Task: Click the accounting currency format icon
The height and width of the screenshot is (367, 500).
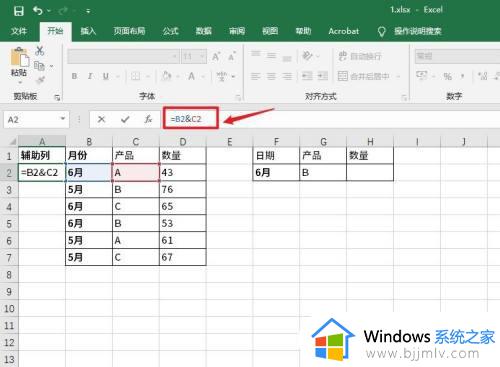Action: [x=422, y=76]
